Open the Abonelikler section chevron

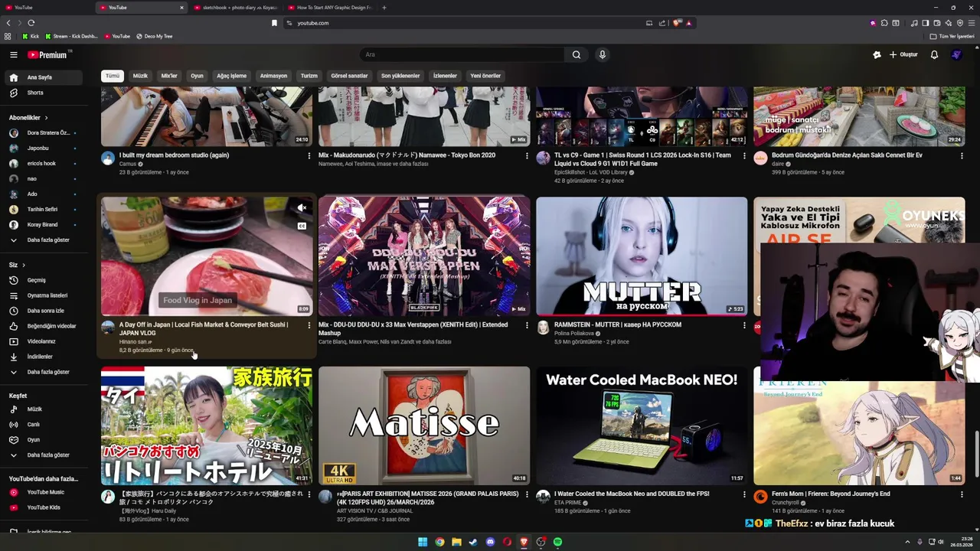pyautogui.click(x=46, y=118)
